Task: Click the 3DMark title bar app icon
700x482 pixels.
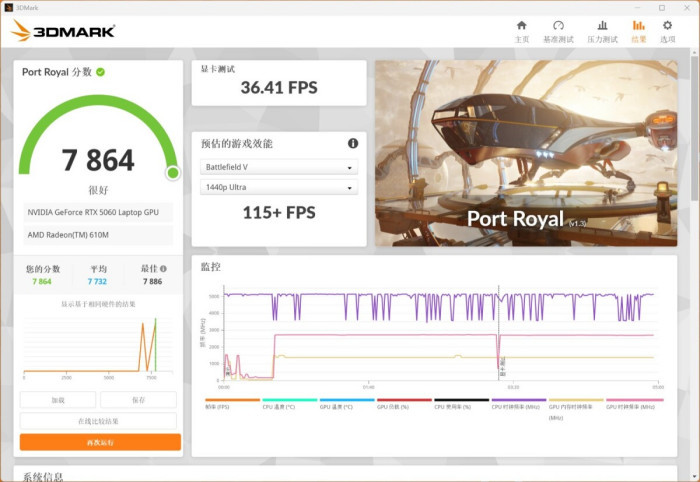Action: pyautogui.click(x=8, y=7)
